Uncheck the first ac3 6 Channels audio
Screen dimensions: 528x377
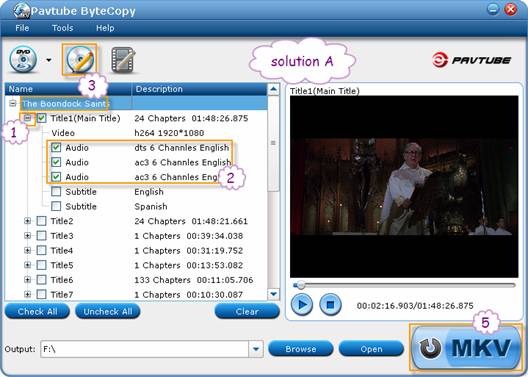[x=56, y=162]
